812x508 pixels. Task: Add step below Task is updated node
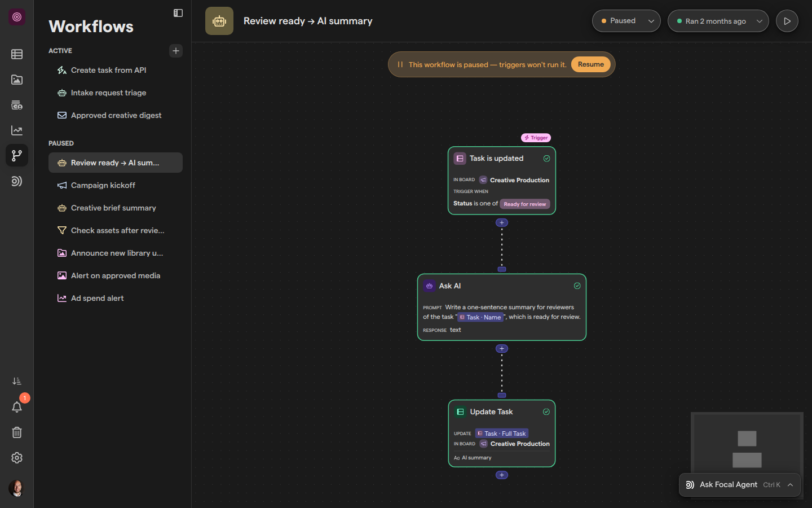click(x=502, y=222)
